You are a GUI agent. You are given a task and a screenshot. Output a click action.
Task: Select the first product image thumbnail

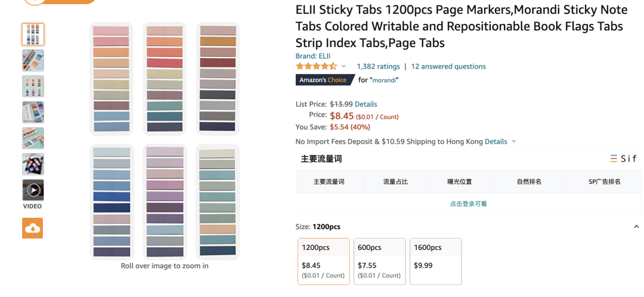[33, 34]
